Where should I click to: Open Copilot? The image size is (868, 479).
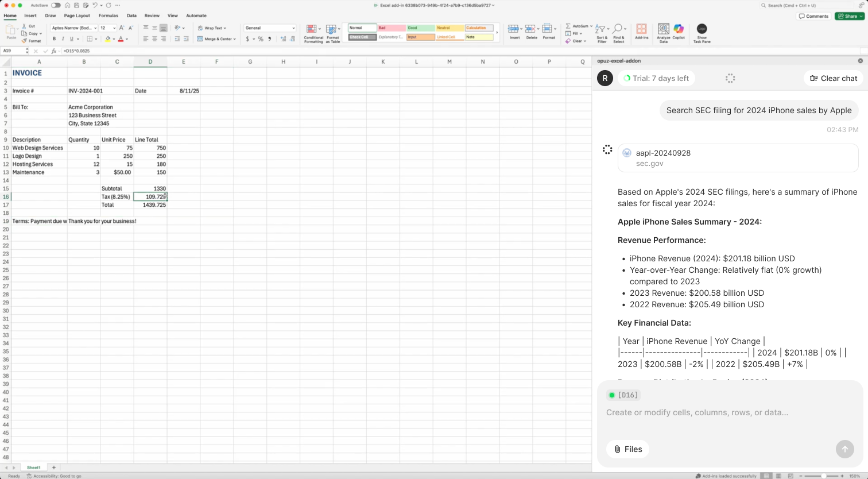(x=679, y=32)
